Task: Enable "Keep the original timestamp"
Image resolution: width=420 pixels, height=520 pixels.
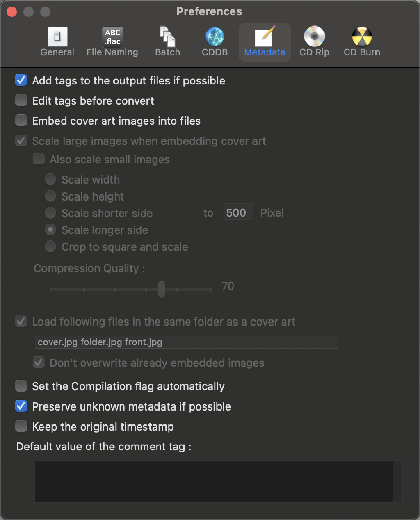Action: pos(21,426)
